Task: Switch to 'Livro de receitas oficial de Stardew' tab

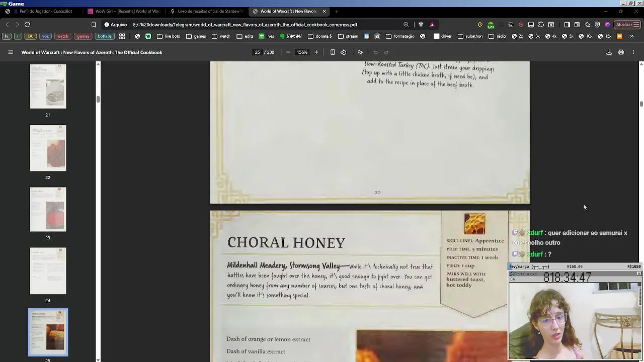Action: pyautogui.click(x=206, y=11)
